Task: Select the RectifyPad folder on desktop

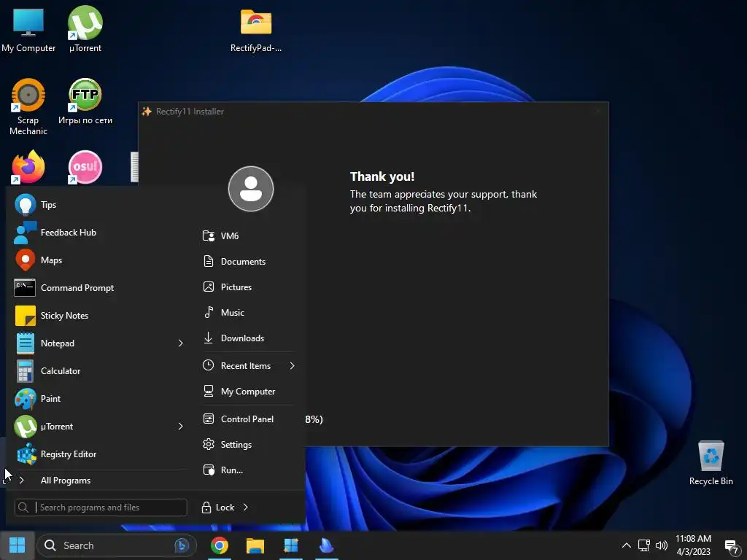Action: (256, 29)
